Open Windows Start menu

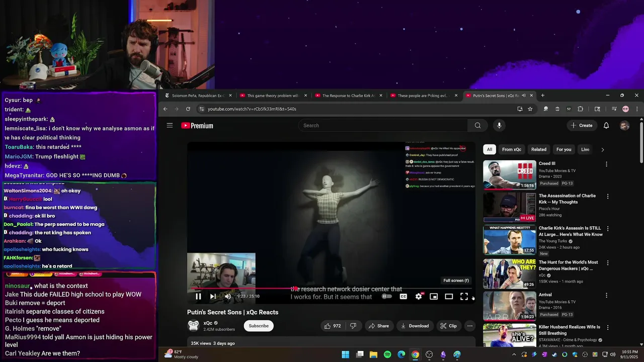[x=345, y=354]
